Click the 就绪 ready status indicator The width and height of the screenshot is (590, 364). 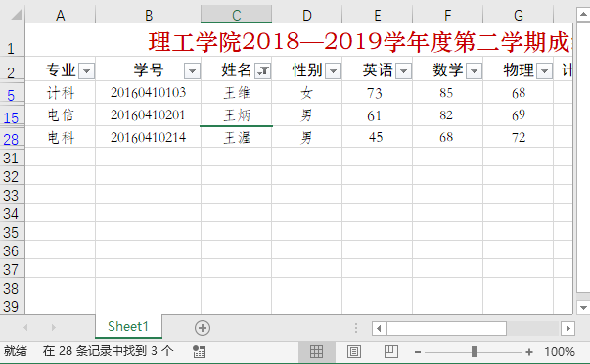point(16,351)
